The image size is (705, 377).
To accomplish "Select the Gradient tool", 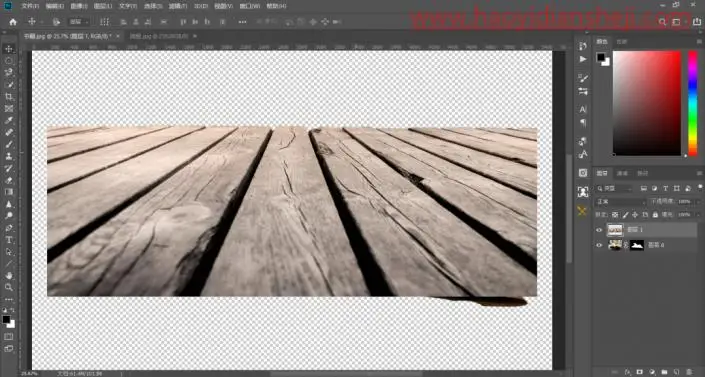I will (x=9, y=192).
